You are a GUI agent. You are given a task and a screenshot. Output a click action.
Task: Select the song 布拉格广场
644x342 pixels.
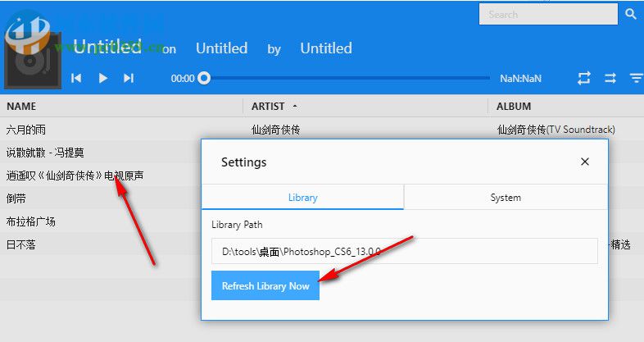[31, 222]
